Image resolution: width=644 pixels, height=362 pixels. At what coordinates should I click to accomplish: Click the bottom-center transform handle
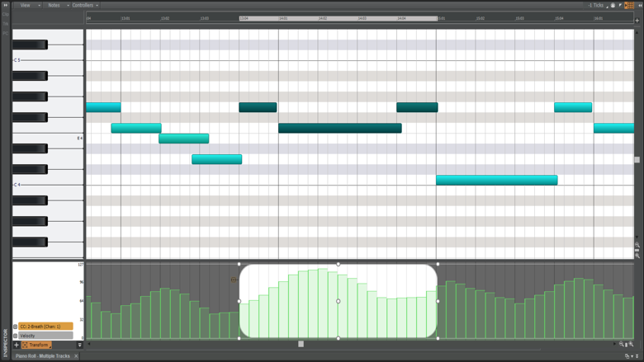pyautogui.click(x=339, y=338)
